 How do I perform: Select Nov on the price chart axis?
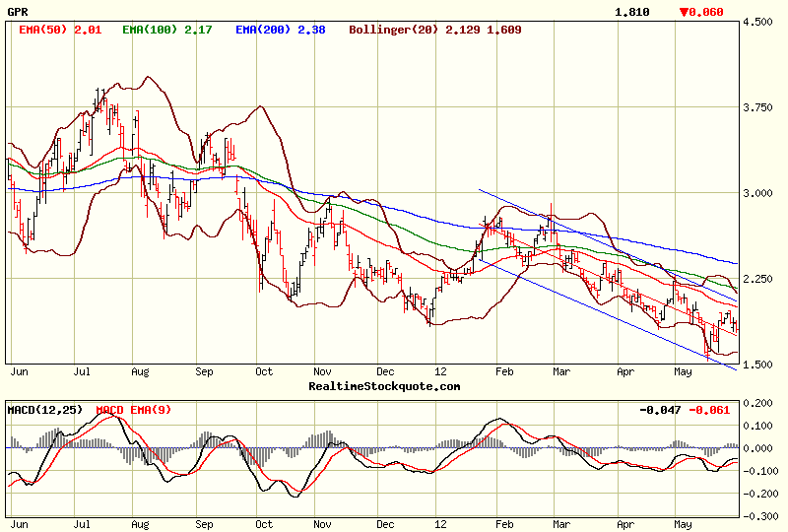(322, 371)
